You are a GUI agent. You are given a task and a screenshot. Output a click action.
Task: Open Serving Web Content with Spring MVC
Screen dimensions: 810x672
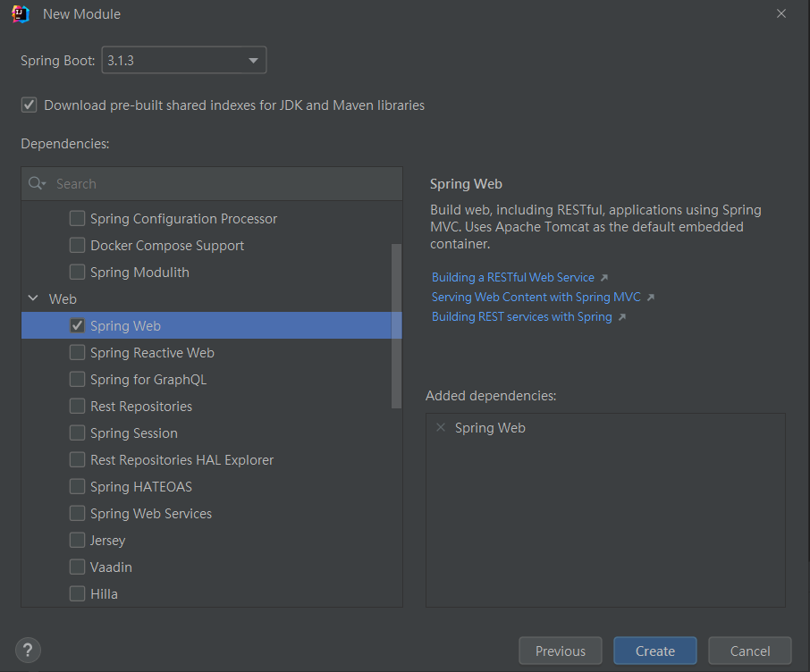click(x=536, y=297)
